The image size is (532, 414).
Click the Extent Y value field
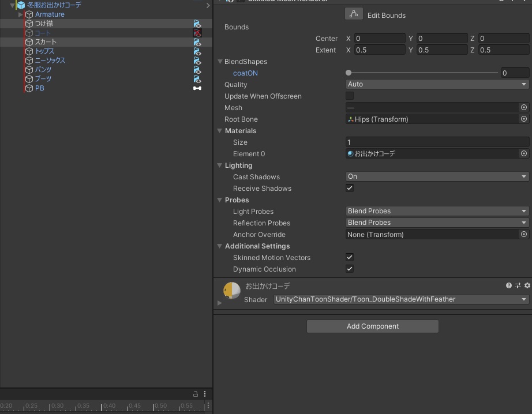point(442,50)
